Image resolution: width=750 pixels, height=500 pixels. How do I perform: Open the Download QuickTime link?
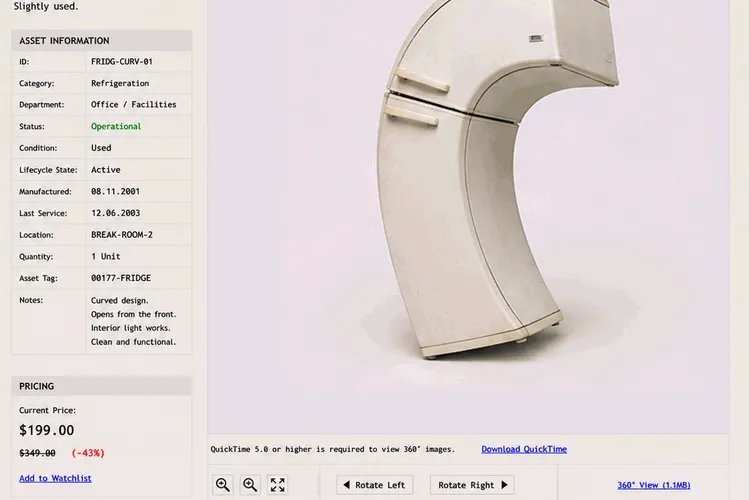click(x=524, y=449)
